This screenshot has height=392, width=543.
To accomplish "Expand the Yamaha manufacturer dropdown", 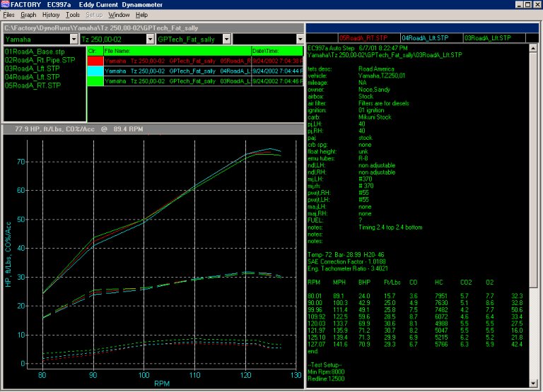I will pos(73,38).
